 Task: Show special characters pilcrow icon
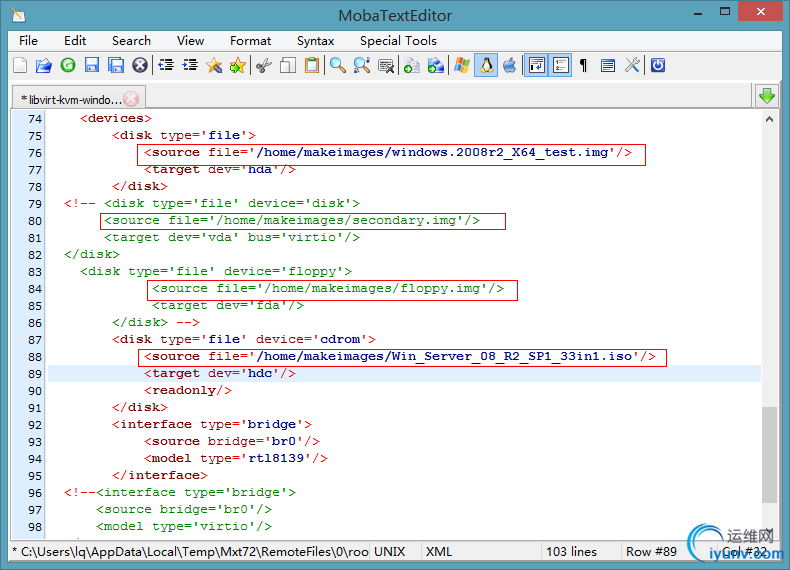583,66
